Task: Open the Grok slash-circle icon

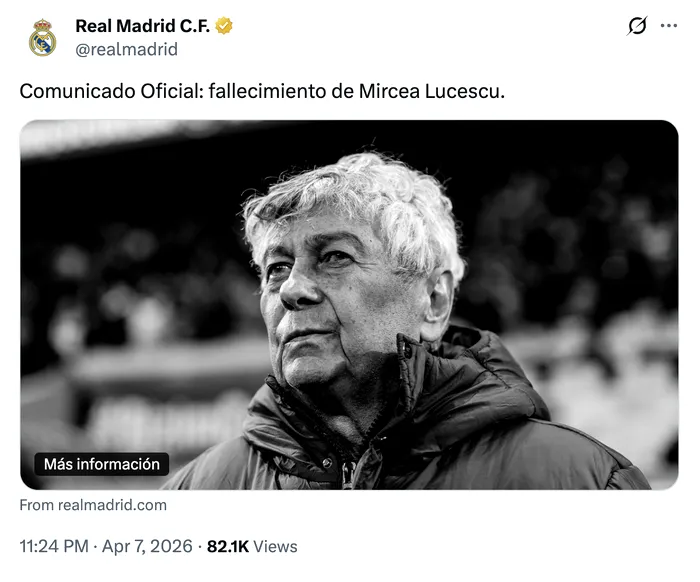Action: pyautogui.click(x=637, y=26)
